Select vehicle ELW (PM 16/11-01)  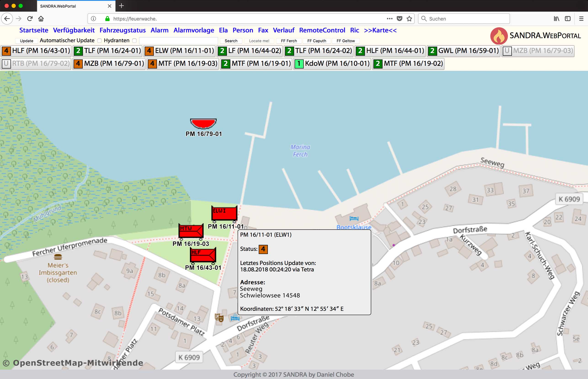pyautogui.click(x=179, y=51)
